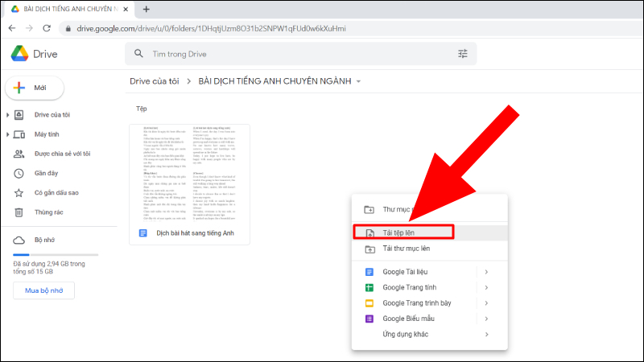The height and width of the screenshot is (362, 644).
Task: Click the cloud storage icon
Action: click(x=19, y=240)
